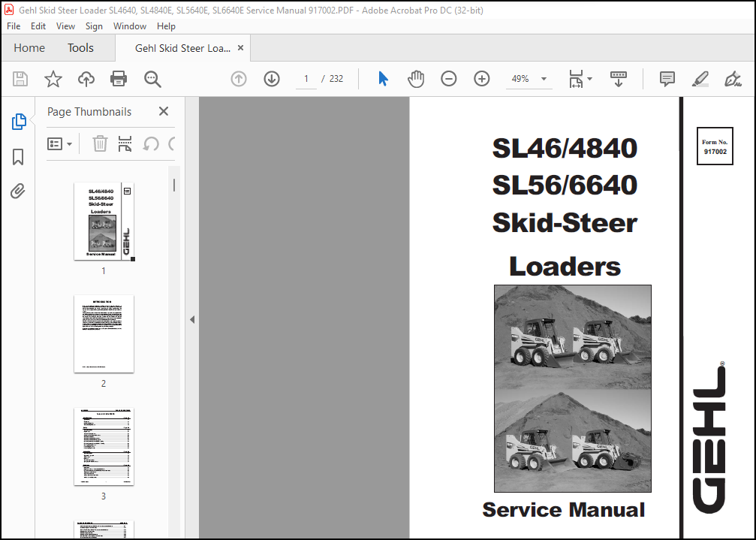Open the File menu
Viewport: 756px width, 540px height.
[x=14, y=26]
